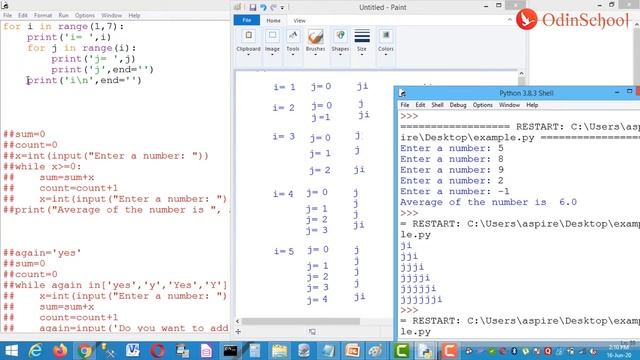Switch to the View tab in Paint
The width and height of the screenshot is (640, 360).
coord(299,20)
